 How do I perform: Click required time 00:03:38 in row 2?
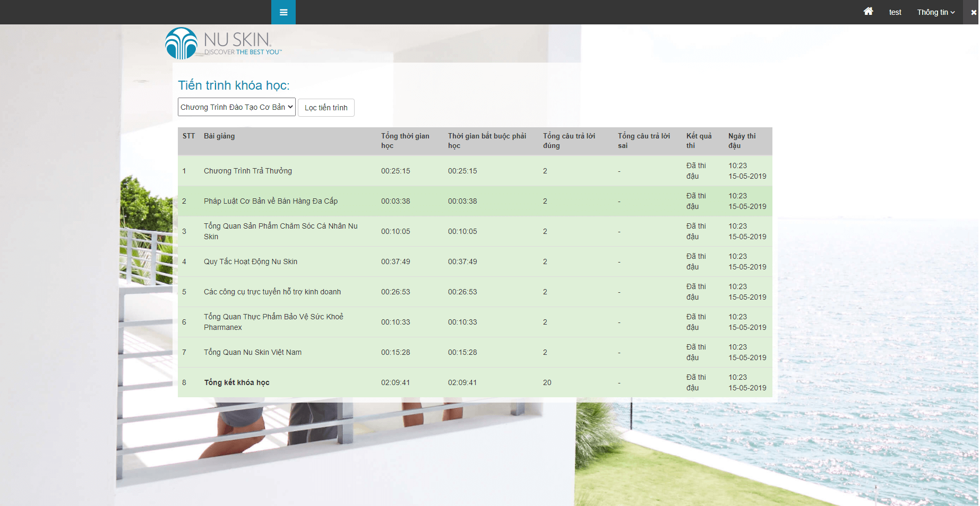462,201
